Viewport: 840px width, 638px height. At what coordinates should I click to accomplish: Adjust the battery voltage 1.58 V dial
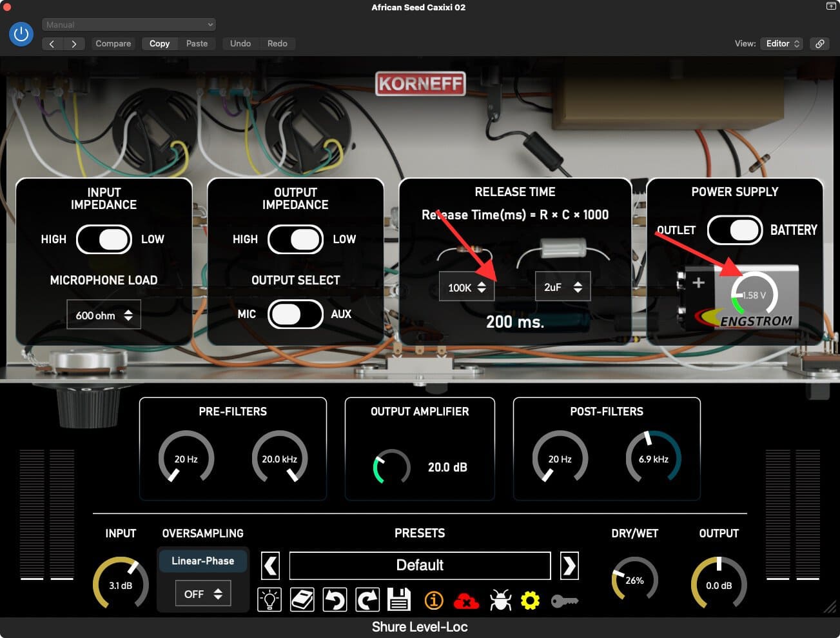pos(754,295)
